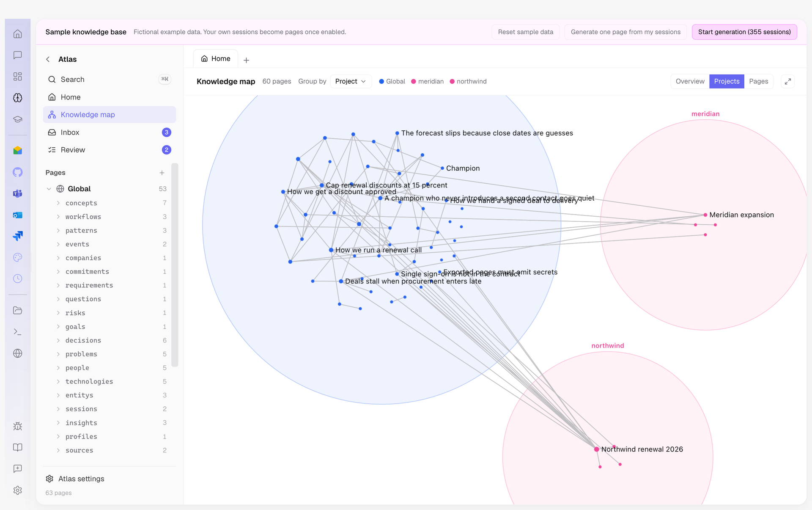
Task: Switch to the Projects view tab
Action: point(727,81)
